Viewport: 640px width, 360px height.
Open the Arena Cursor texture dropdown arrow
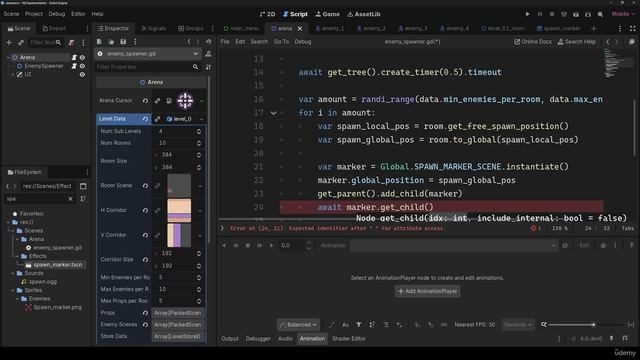pyautogui.click(x=201, y=101)
